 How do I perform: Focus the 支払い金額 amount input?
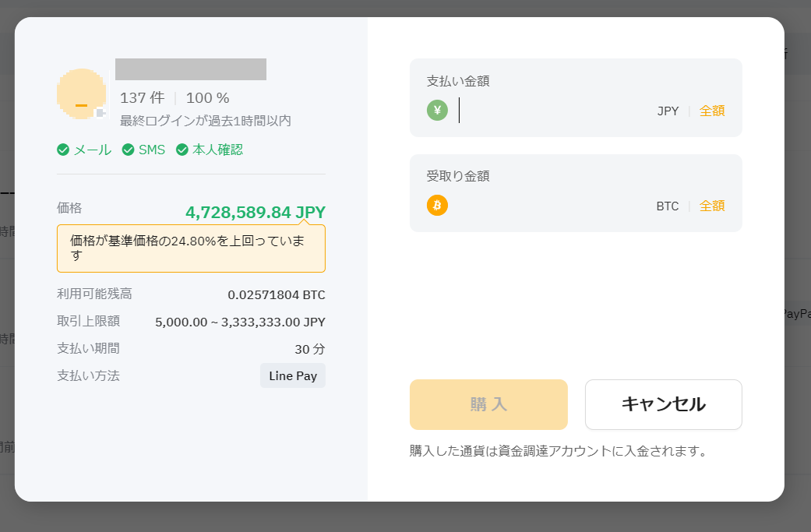(553, 111)
